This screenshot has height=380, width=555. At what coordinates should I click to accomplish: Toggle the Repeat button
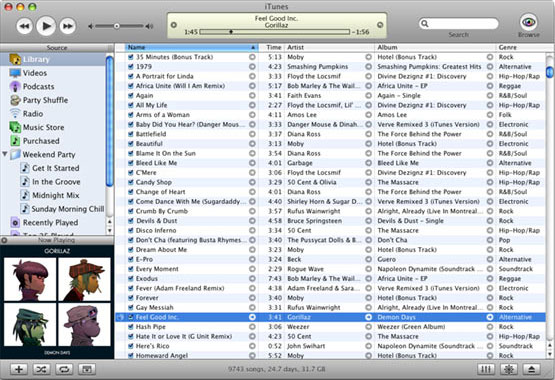pos(64,369)
